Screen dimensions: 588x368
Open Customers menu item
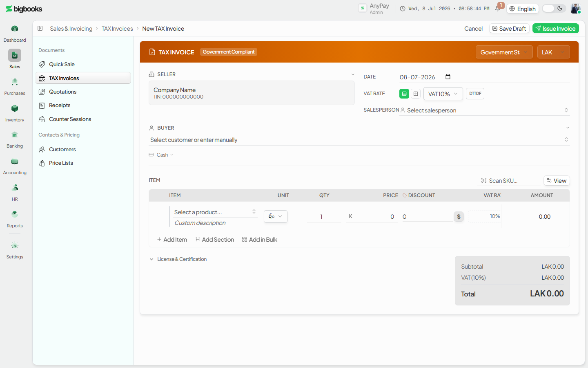tap(83, 149)
